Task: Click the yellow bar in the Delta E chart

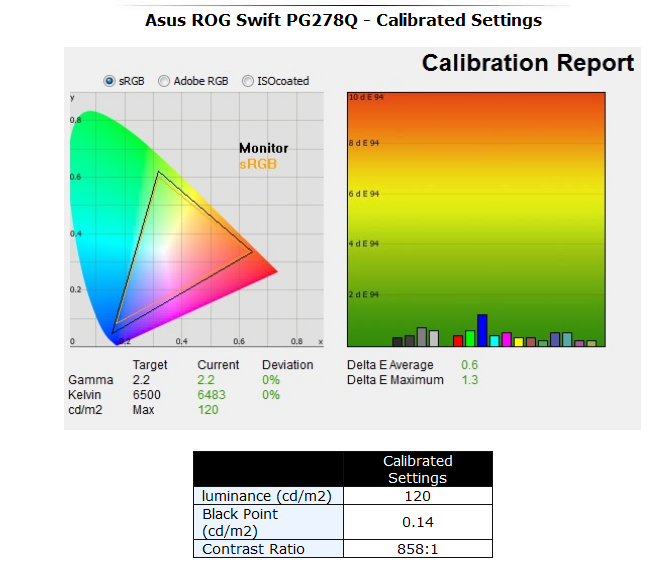Action: coord(519,342)
